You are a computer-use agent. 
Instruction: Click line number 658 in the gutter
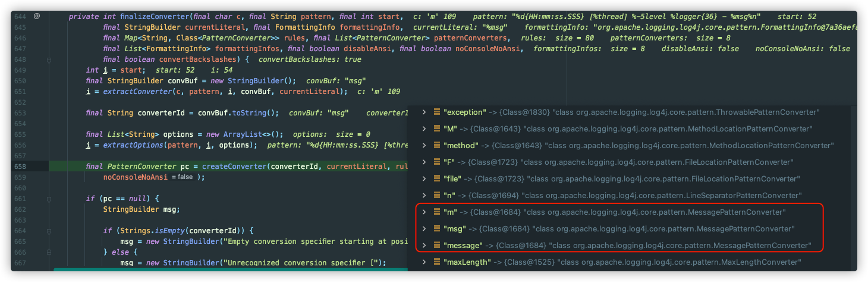click(x=21, y=166)
